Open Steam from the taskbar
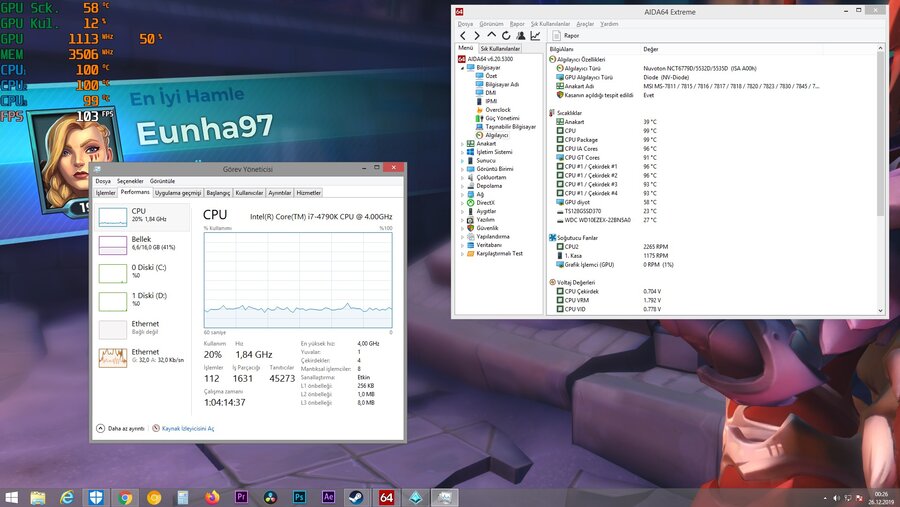Viewport: 900px width, 507px height. [357, 497]
